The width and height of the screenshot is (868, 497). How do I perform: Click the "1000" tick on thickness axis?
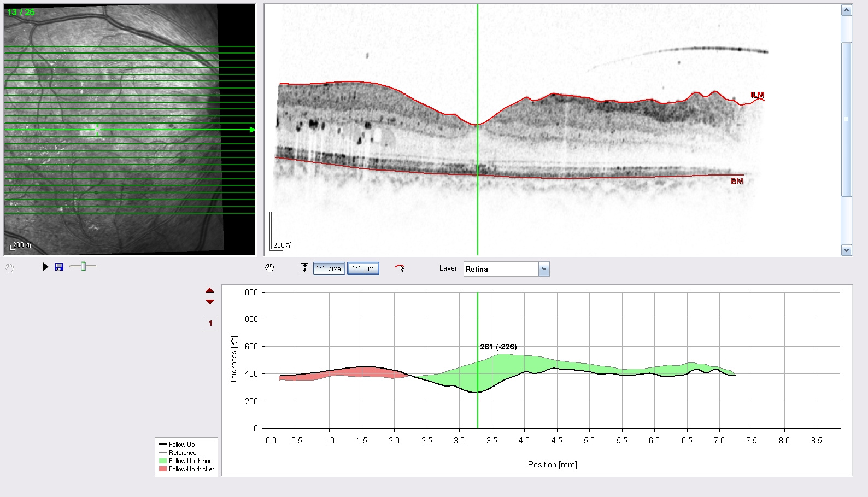pos(249,293)
